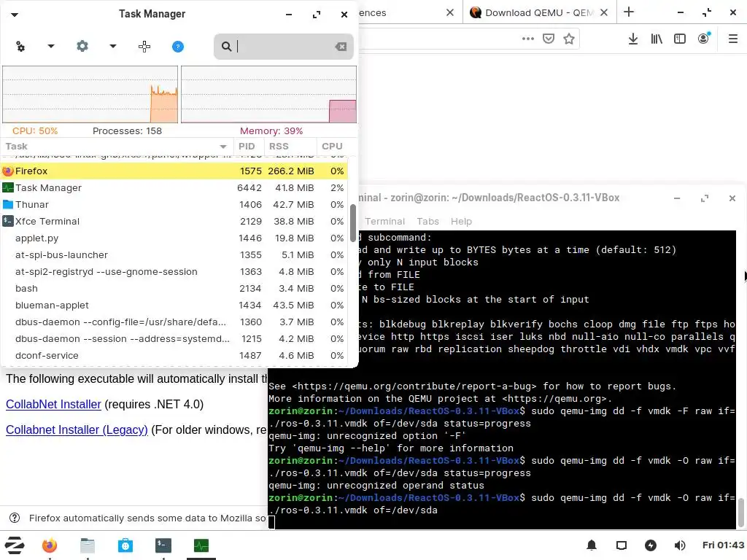Open a new Firefox tab
Screen dimensions: 747x560
pyautogui.click(x=629, y=12)
